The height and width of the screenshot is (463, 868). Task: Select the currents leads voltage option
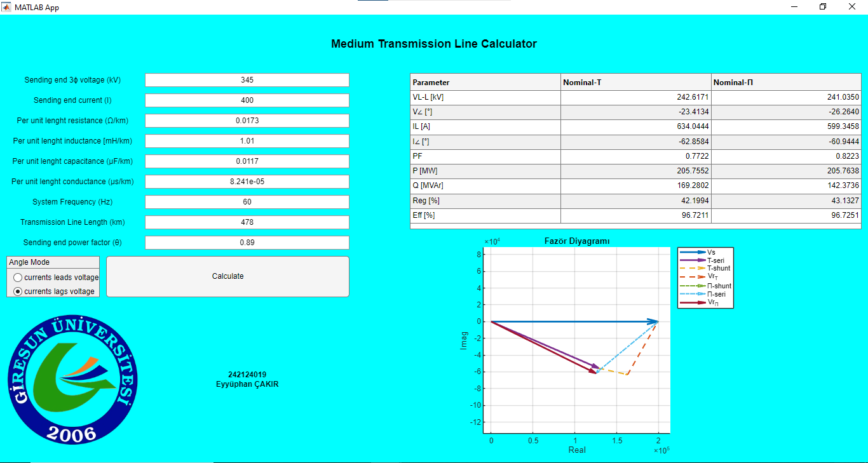pyautogui.click(x=56, y=278)
